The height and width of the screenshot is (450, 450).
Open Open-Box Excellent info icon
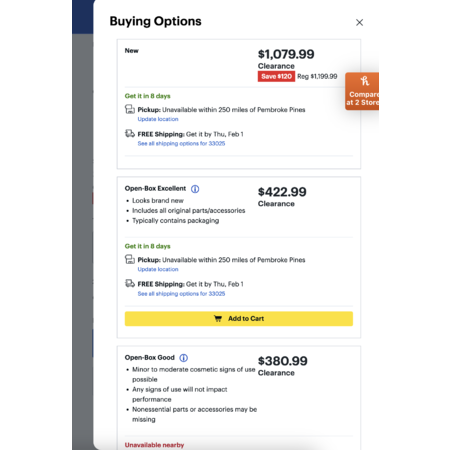pos(195,189)
